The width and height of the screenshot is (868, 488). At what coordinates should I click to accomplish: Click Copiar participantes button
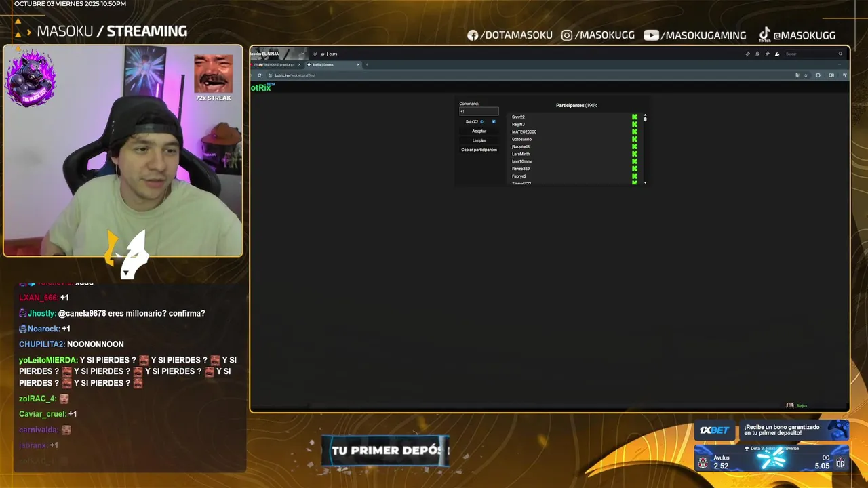[479, 150]
